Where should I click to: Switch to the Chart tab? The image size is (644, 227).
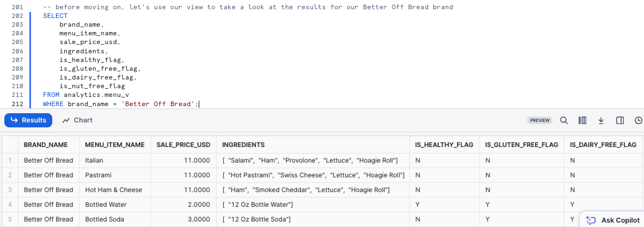(x=78, y=120)
